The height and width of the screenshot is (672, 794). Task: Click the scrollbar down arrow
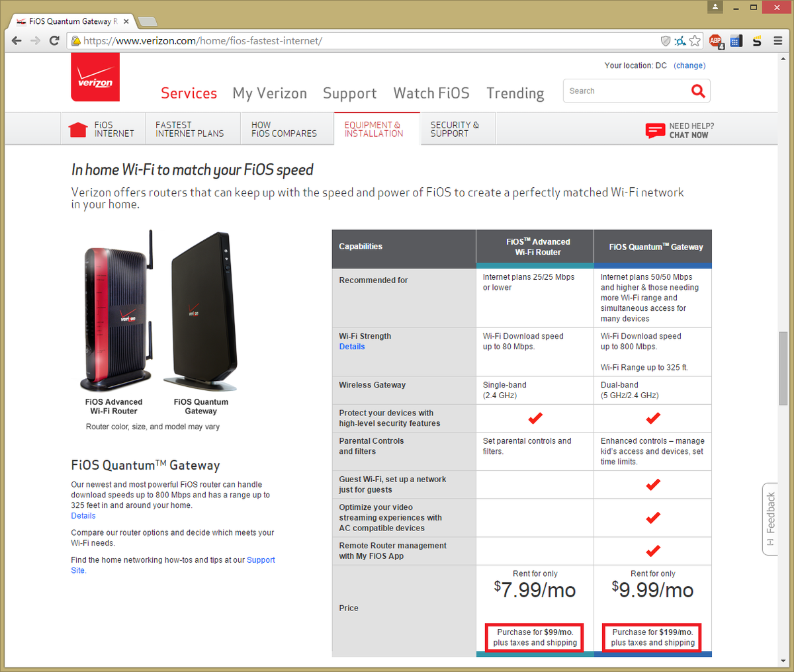click(x=783, y=661)
